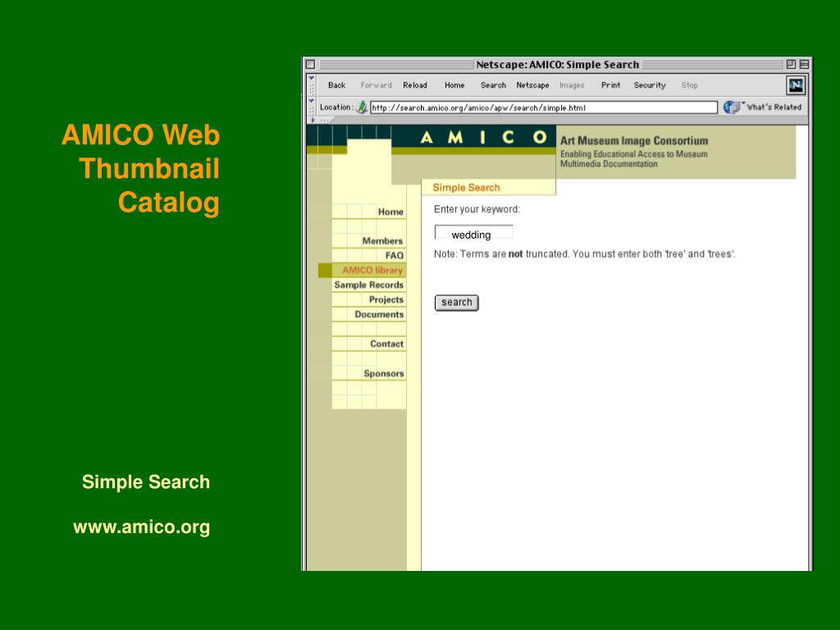Click the Stop toolbar button
This screenshot has width=840, height=630.
[689, 85]
